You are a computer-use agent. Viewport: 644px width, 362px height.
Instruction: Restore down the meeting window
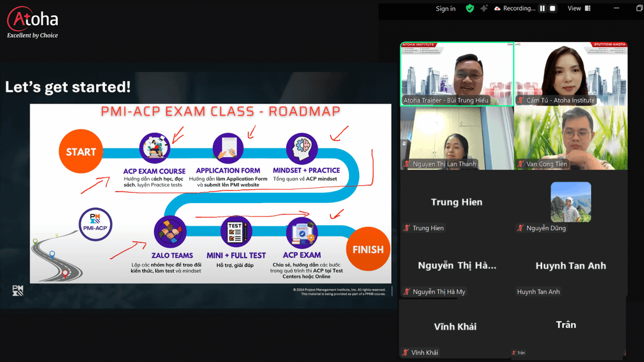click(x=639, y=8)
